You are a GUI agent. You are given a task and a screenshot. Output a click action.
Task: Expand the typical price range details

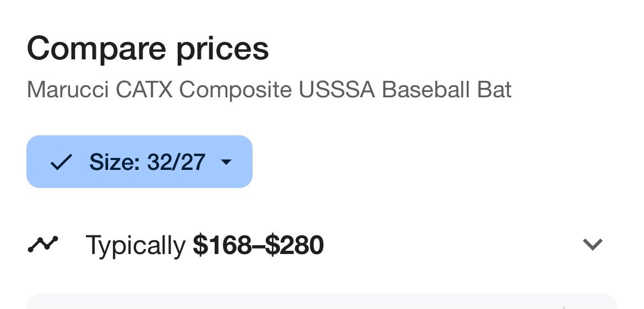point(592,244)
